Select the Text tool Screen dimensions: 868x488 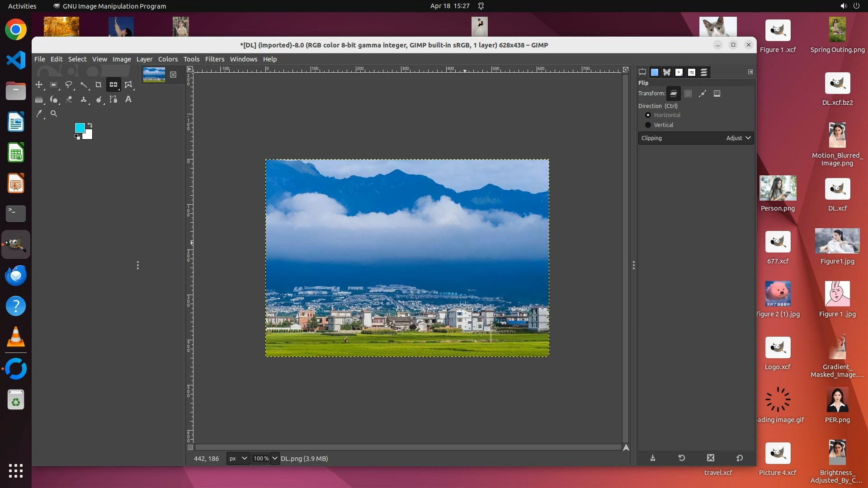click(128, 99)
